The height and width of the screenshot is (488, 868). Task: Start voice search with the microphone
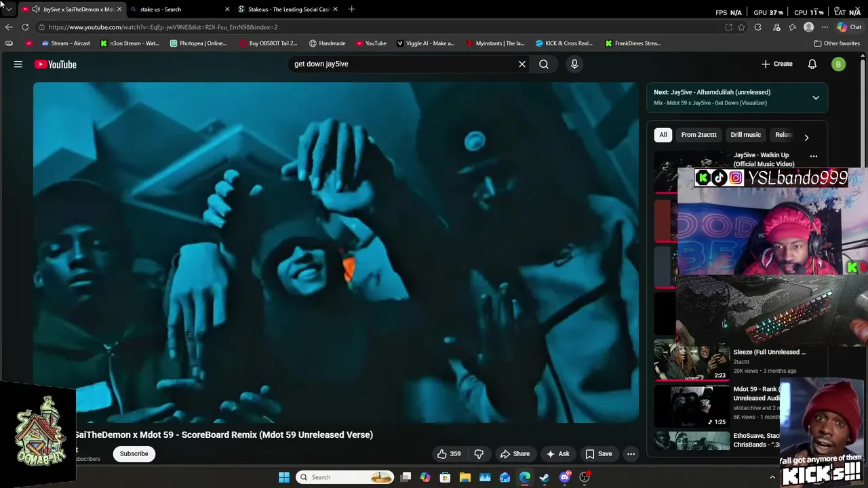pyautogui.click(x=574, y=64)
